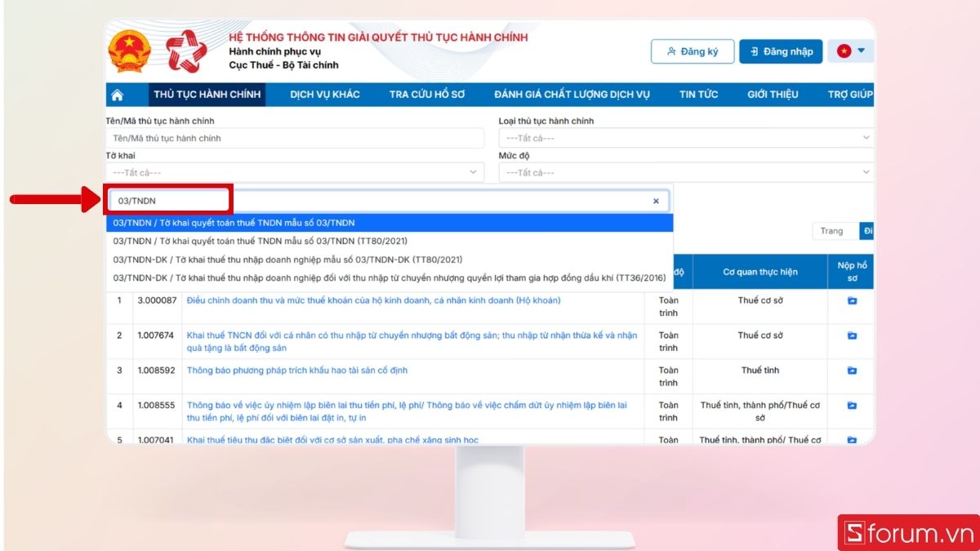The image size is (980, 551).
Task: Click the Vietnam flag language icon
Action: tap(842, 51)
